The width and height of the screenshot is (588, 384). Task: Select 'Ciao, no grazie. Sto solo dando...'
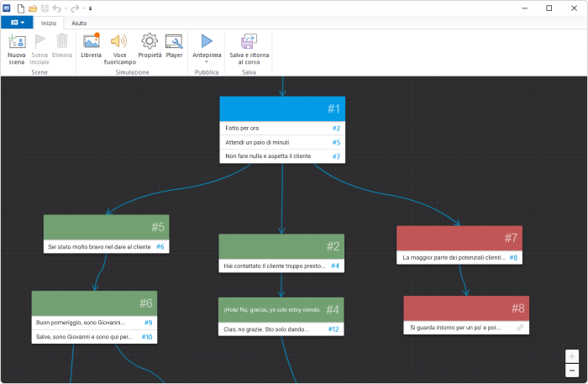coord(266,329)
